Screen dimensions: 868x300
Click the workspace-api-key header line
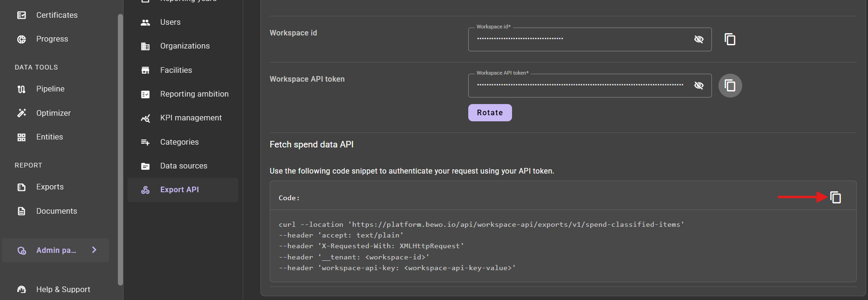coord(397,268)
